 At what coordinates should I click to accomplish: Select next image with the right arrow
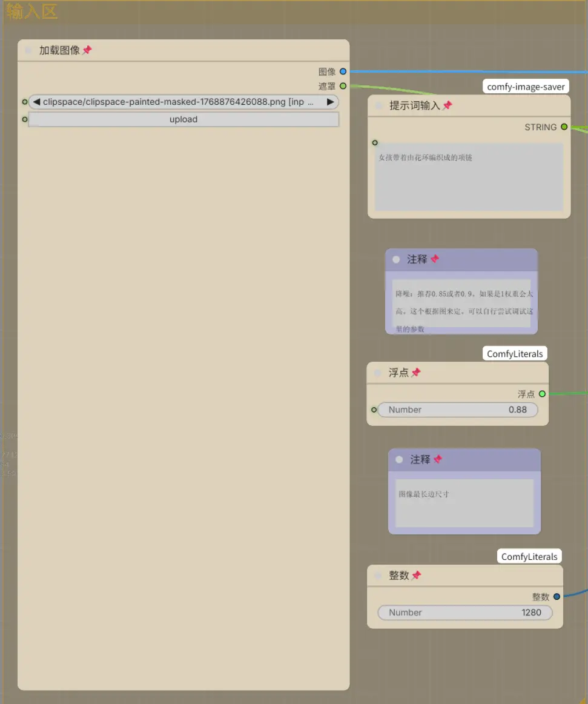(331, 102)
